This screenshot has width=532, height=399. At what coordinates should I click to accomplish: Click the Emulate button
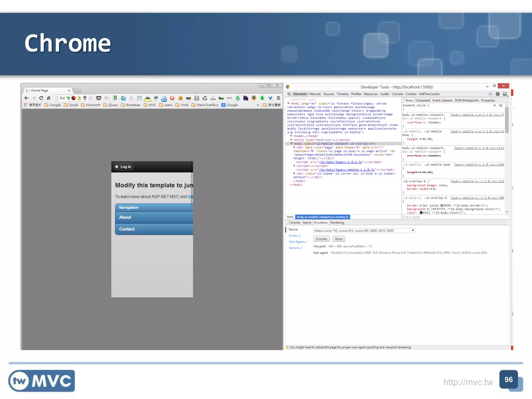click(x=322, y=239)
